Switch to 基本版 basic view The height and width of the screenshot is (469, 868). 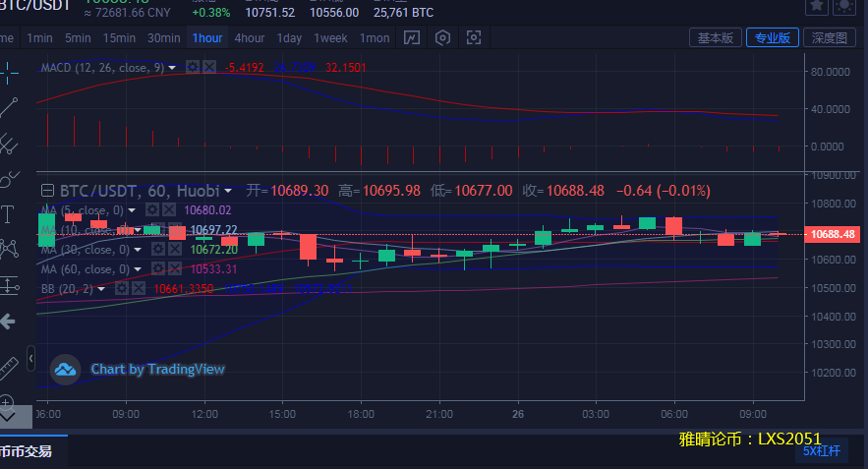point(715,38)
